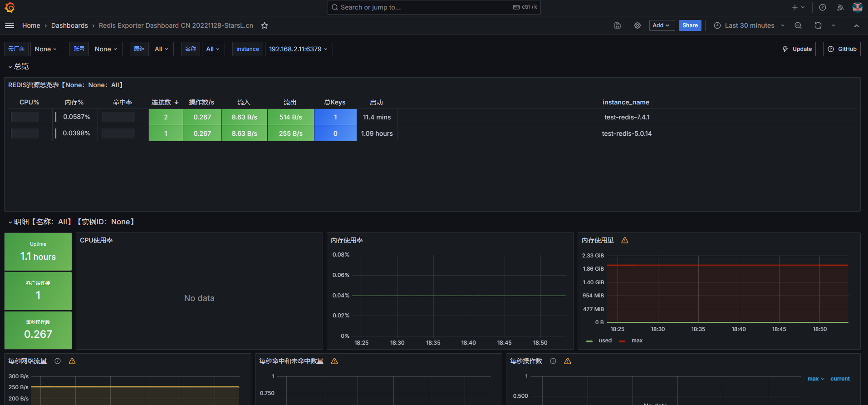
Task: Zoom out the time range
Action: [798, 25]
